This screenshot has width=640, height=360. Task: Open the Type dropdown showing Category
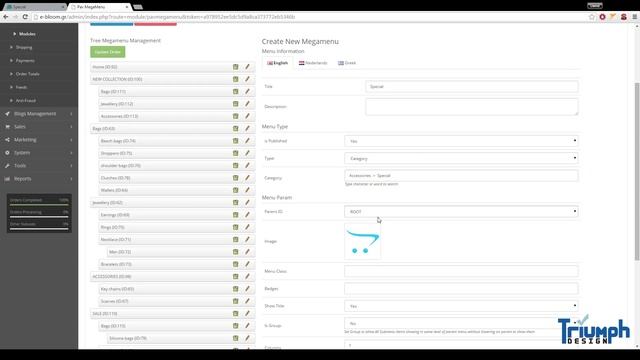pos(461,158)
